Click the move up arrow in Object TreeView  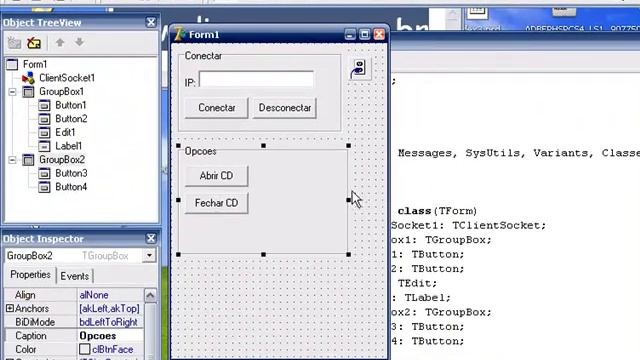click(60, 42)
